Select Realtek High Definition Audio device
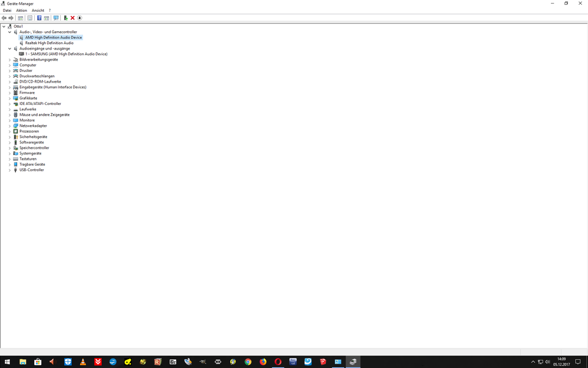Screen dimensions: 588x368 (x=49, y=43)
